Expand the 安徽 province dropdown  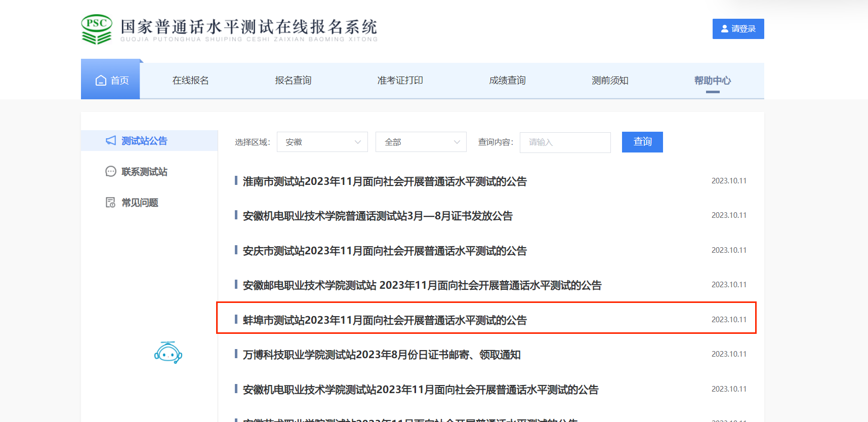point(322,142)
